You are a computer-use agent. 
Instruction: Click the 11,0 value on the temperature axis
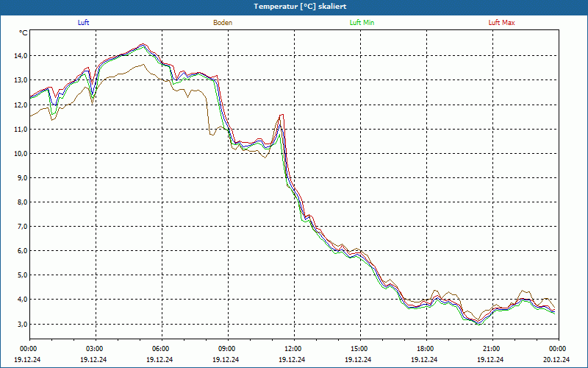click(x=21, y=130)
